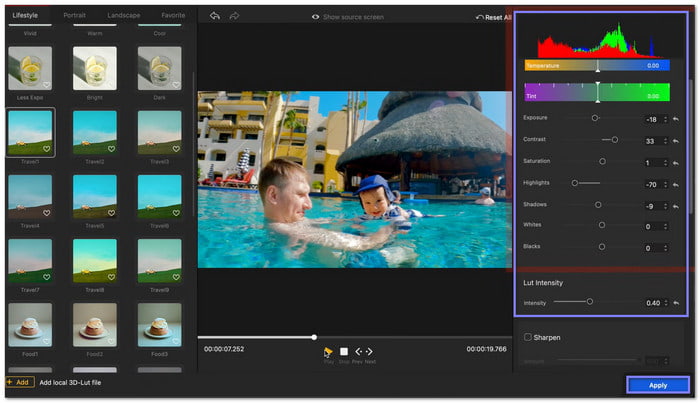Click the Play button
The width and height of the screenshot is (700, 403).
point(328,352)
